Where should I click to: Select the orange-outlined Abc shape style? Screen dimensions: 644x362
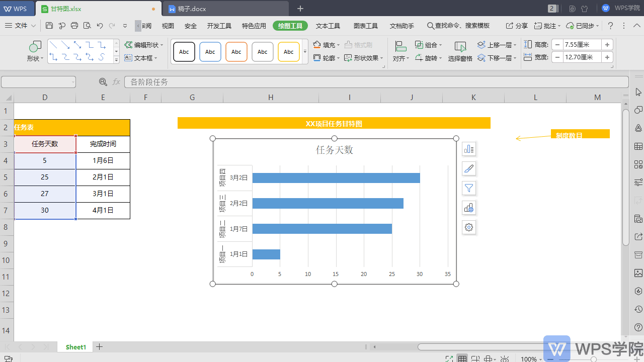point(236,52)
